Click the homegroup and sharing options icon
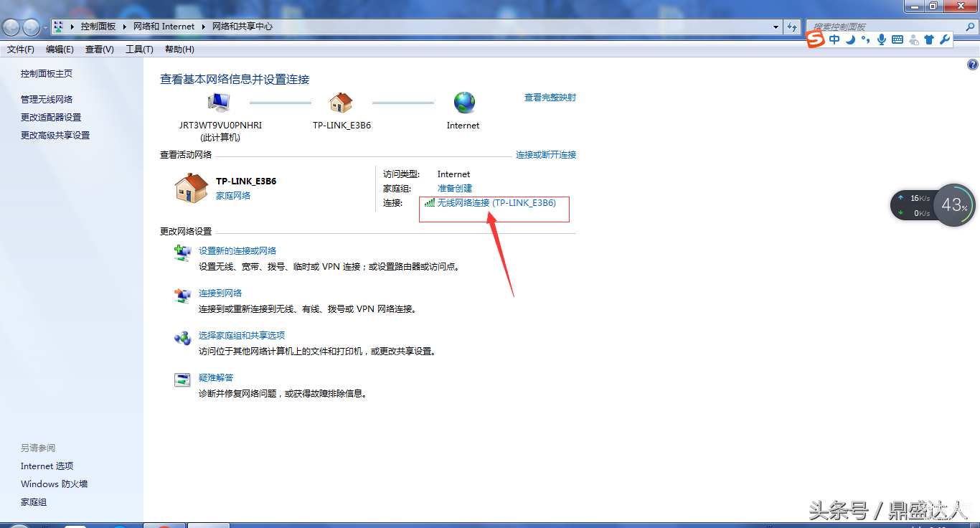Screen dimensions: 980x528 pyautogui.click(x=183, y=338)
